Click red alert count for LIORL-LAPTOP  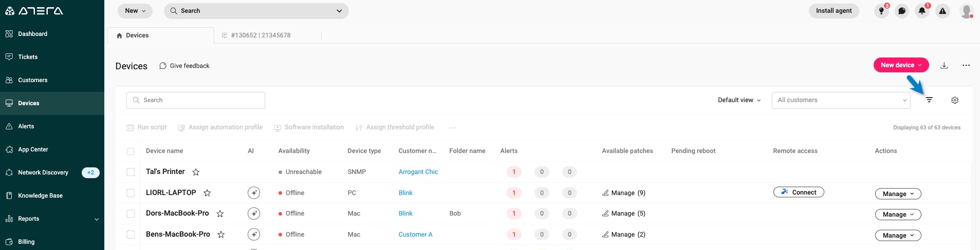(x=514, y=193)
